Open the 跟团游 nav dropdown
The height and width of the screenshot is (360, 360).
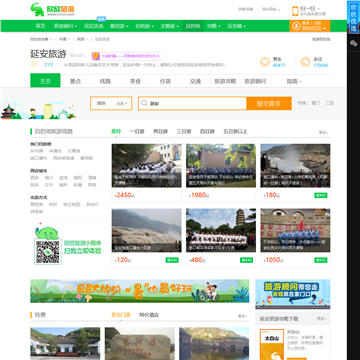tap(119, 26)
